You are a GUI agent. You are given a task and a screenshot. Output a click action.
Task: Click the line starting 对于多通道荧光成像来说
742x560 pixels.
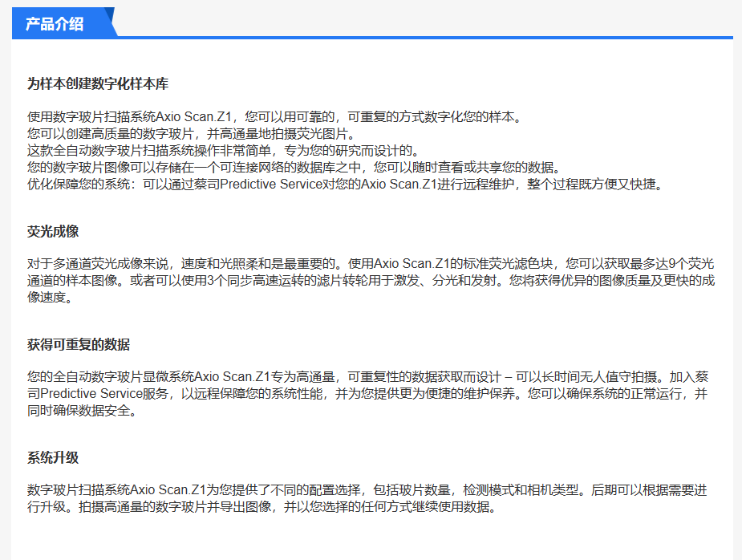[x=371, y=263]
